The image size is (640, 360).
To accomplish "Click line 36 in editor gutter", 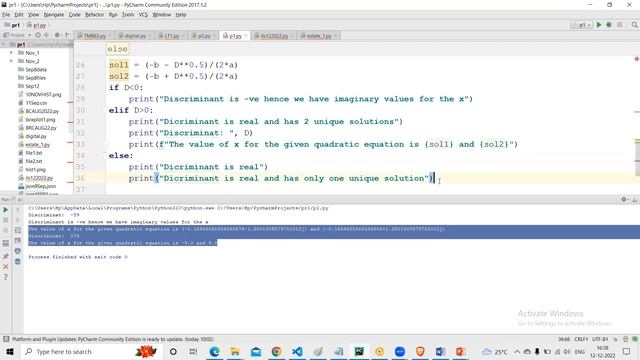I will pyautogui.click(x=80, y=178).
